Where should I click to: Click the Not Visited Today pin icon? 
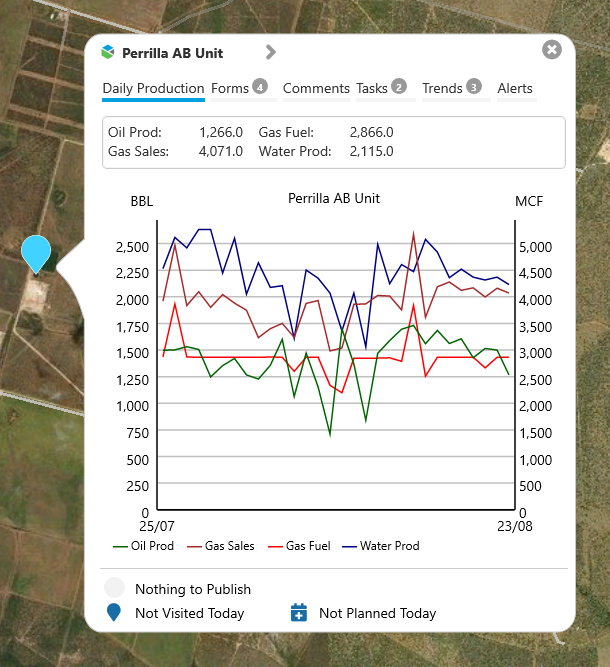[114, 612]
